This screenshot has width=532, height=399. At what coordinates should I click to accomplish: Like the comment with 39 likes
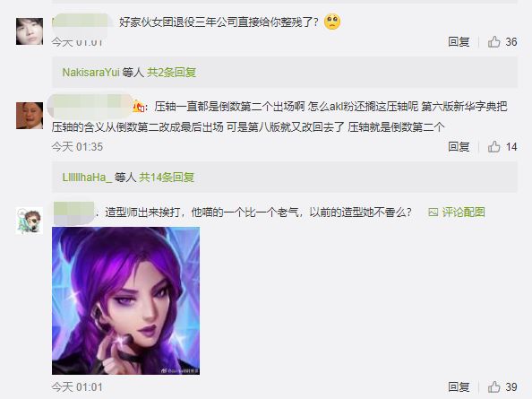point(493,386)
